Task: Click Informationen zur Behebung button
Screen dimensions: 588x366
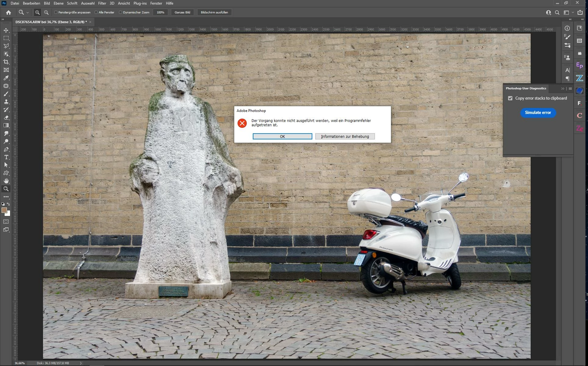Action: [345, 136]
